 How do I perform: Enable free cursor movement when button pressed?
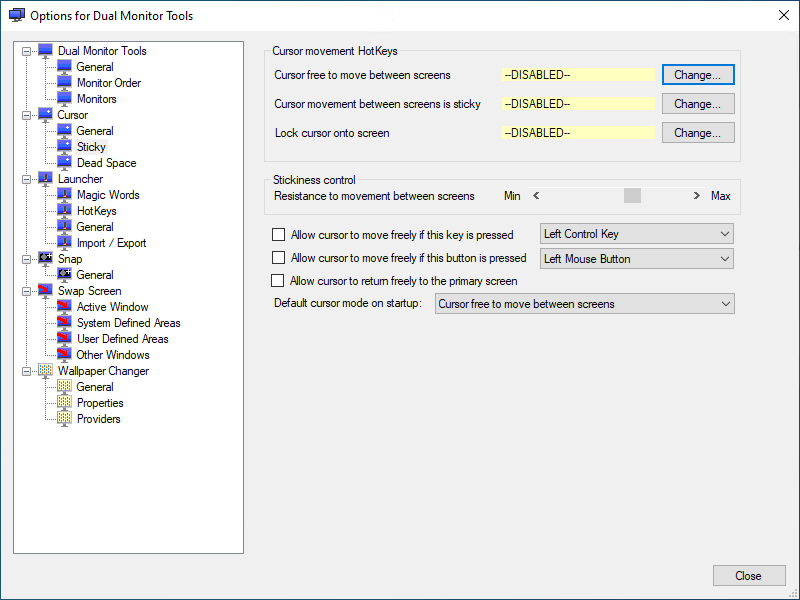pos(279,258)
